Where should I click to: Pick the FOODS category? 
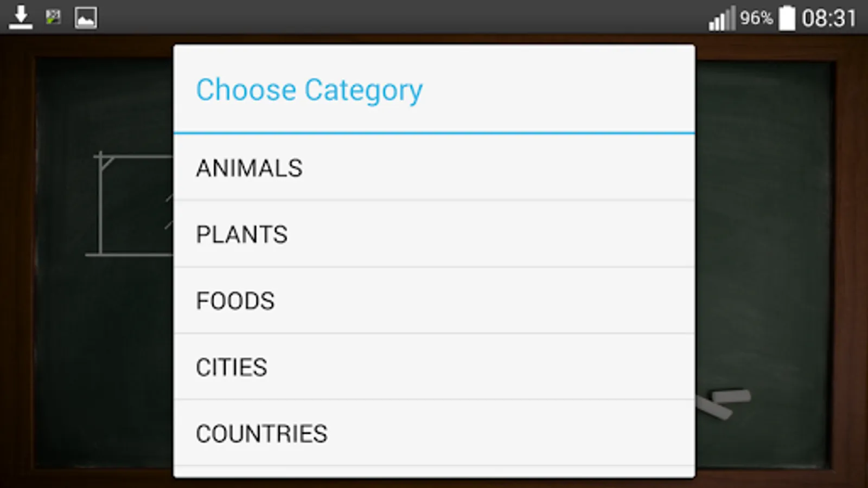point(434,300)
